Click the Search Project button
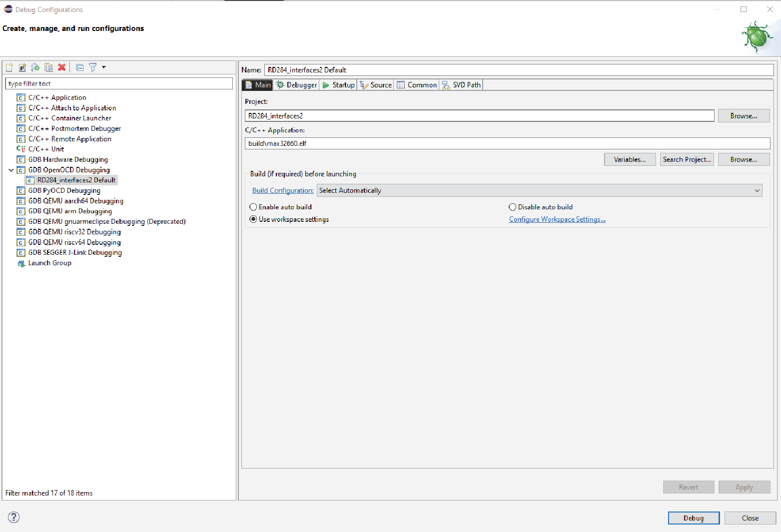The image size is (781, 532). point(687,159)
